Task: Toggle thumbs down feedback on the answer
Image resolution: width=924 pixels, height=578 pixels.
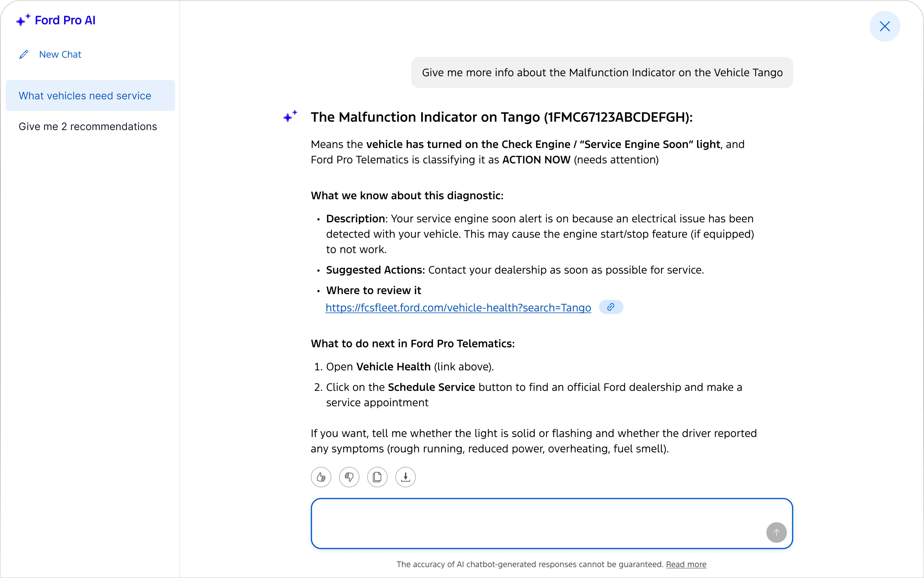Action: pos(349,477)
